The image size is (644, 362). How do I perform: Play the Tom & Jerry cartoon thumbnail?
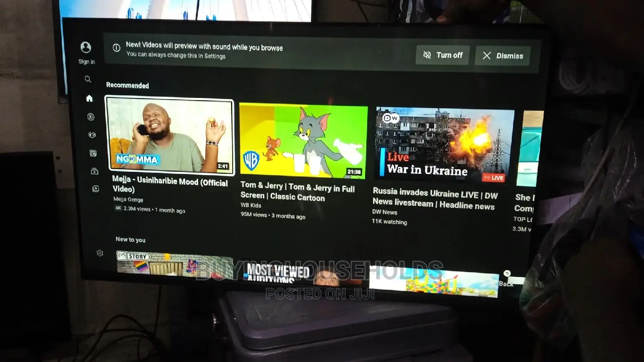(x=303, y=141)
